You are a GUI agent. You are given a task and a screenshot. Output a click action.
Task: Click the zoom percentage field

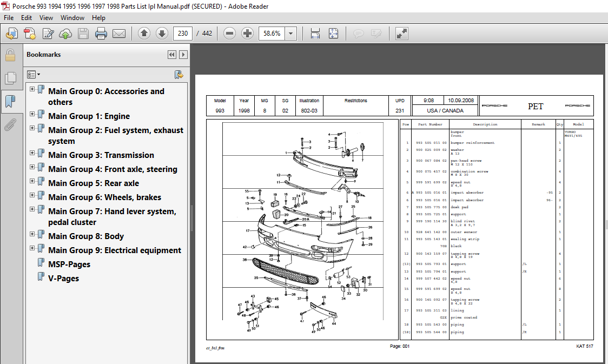tap(272, 34)
